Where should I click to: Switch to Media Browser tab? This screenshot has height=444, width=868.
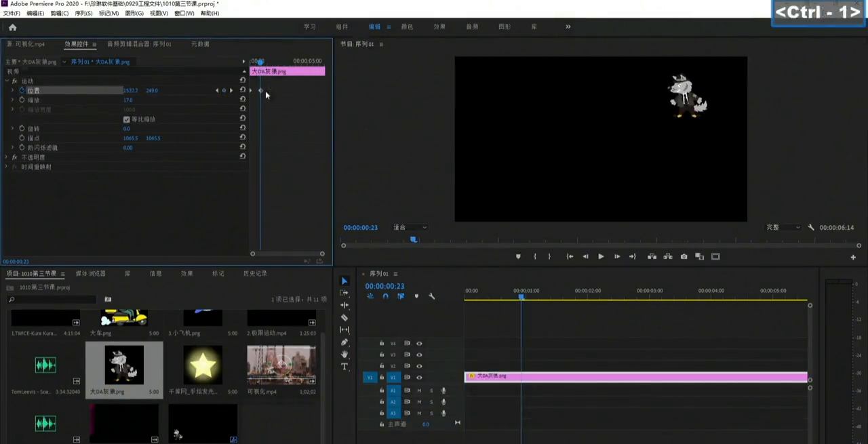tap(90, 274)
